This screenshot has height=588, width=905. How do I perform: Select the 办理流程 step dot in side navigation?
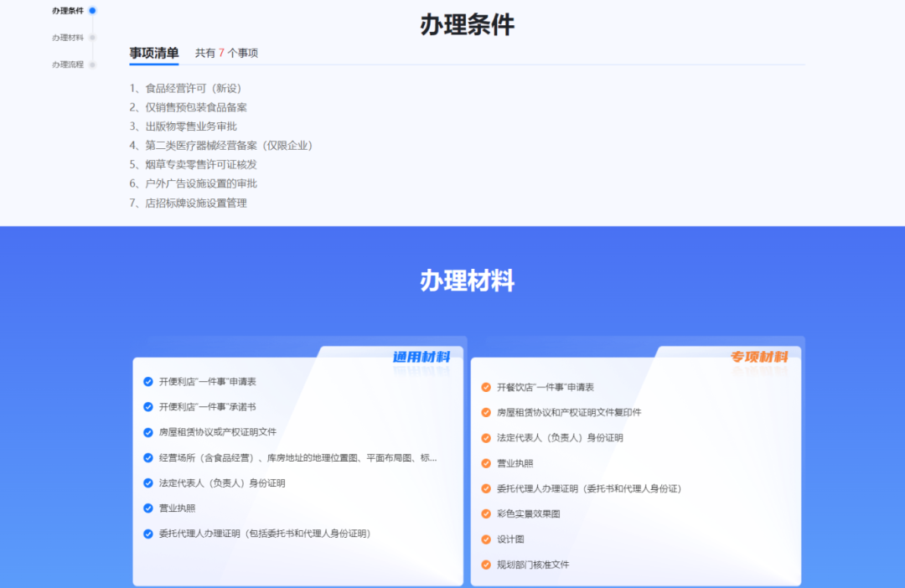tap(92, 64)
